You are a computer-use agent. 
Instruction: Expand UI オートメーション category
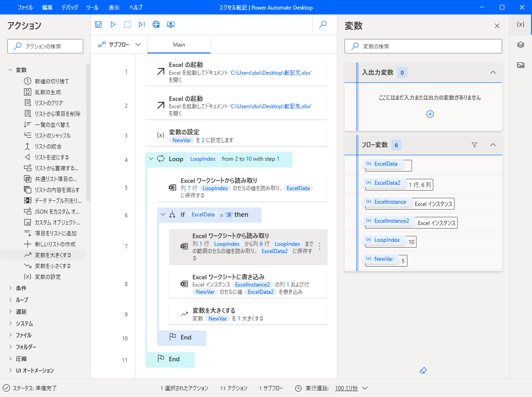tap(10, 371)
